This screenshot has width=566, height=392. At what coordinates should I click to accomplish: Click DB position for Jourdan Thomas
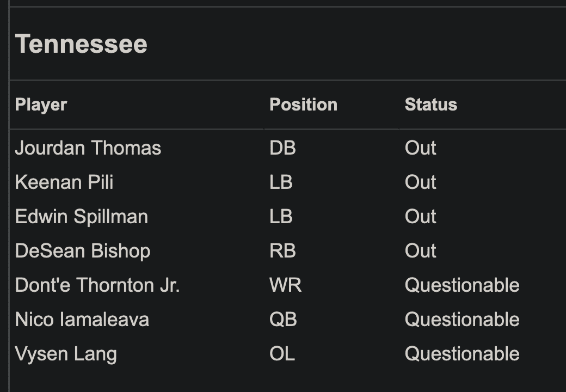[282, 148]
